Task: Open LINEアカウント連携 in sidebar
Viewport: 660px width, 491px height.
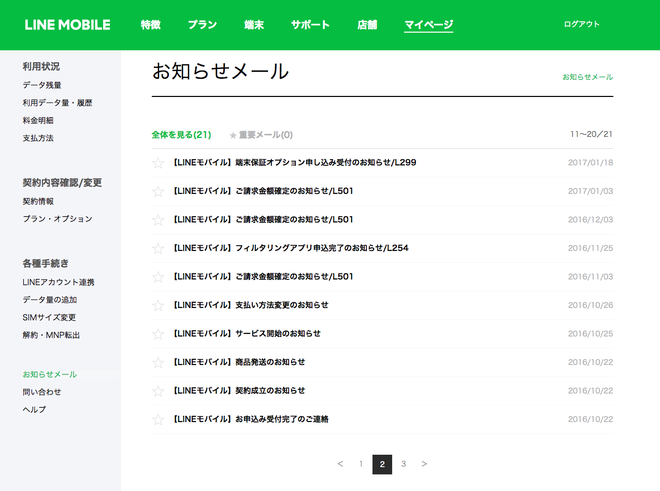Action: click(59, 282)
